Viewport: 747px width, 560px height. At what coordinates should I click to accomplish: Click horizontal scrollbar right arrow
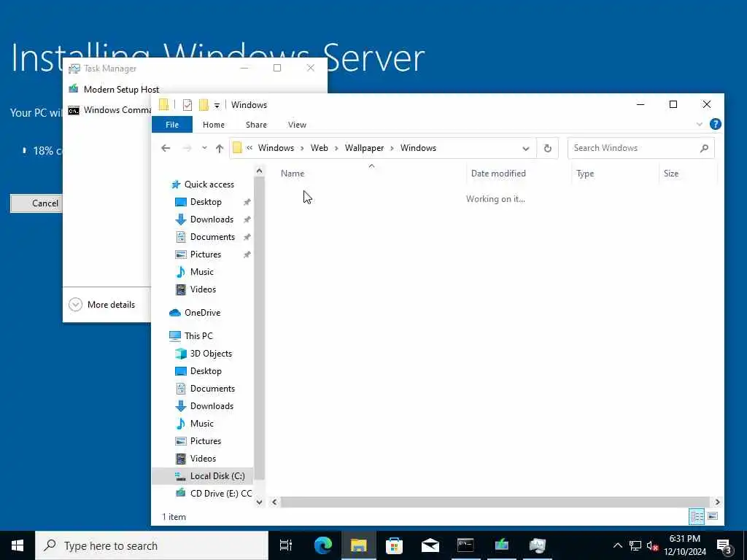coord(718,502)
